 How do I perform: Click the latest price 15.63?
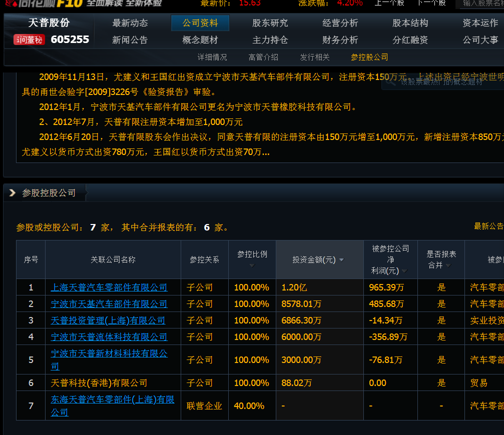coord(250,3)
